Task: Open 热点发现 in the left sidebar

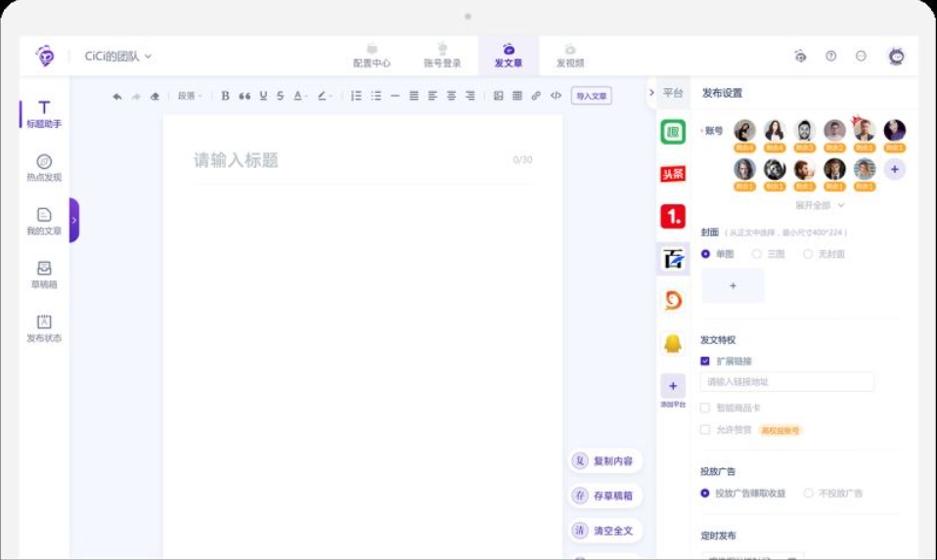Action: [44, 168]
